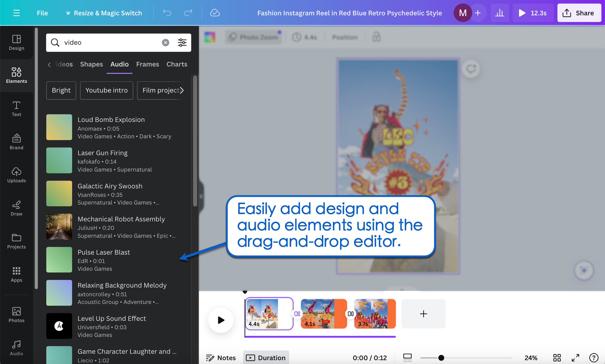
Task: Click the undo arrow icon
Action: (x=167, y=13)
